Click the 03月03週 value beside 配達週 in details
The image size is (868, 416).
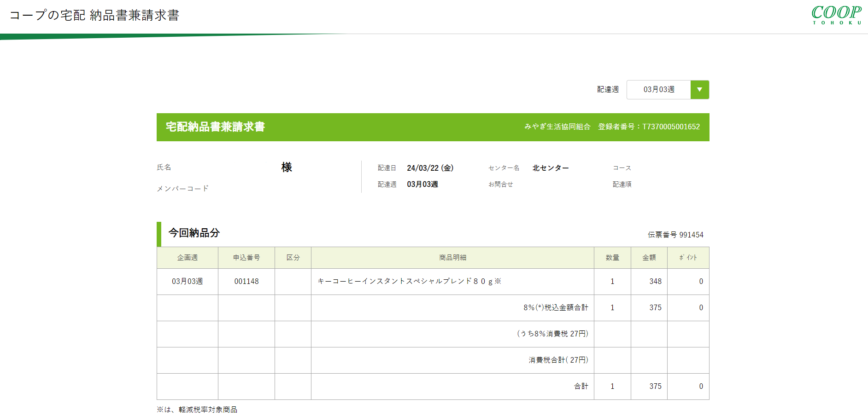422,184
